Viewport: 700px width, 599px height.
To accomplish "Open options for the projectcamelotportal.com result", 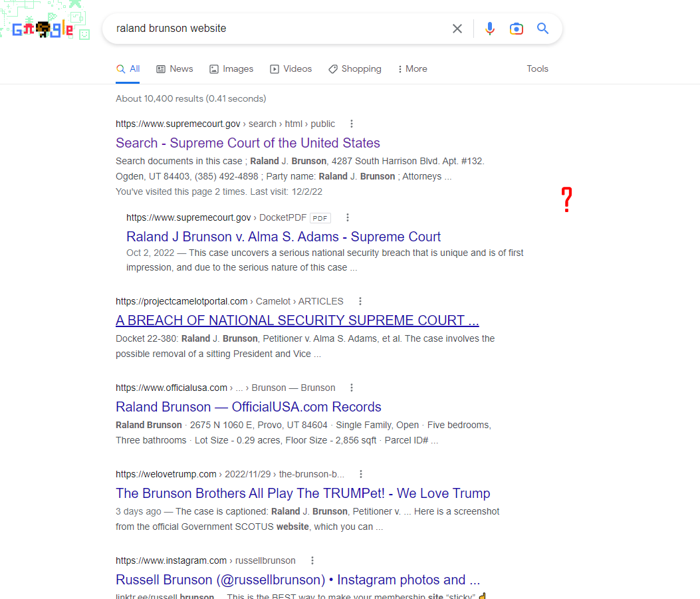I will coord(360,301).
